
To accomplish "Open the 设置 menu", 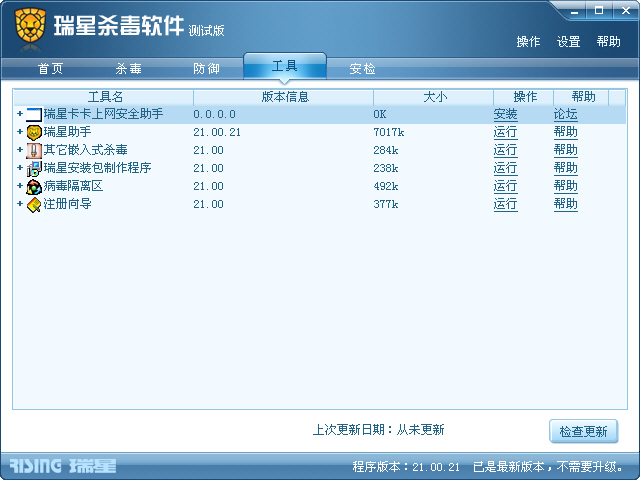I will (569, 42).
